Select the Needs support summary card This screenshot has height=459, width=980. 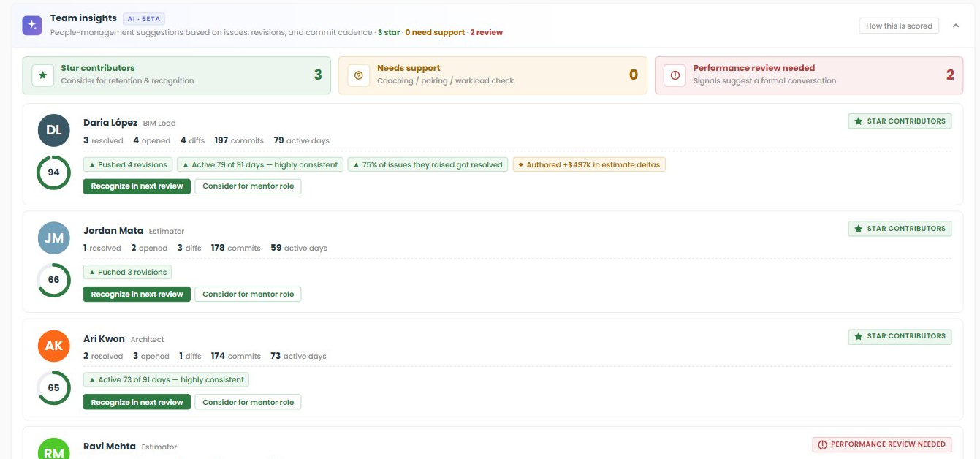click(x=493, y=75)
